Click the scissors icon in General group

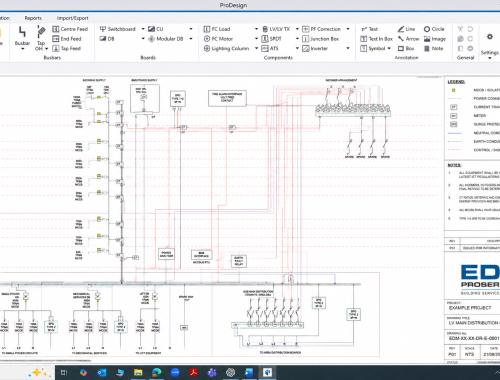(460, 29)
